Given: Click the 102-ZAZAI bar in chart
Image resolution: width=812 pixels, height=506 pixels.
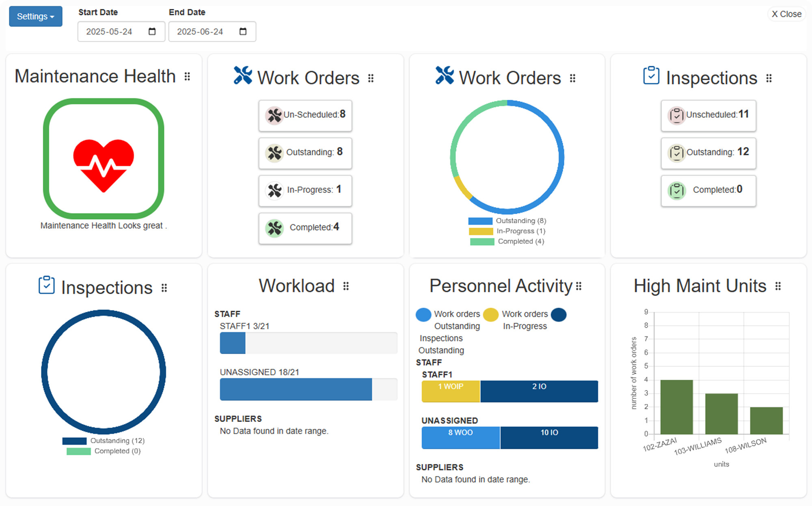Looking at the screenshot, I should point(676,407).
